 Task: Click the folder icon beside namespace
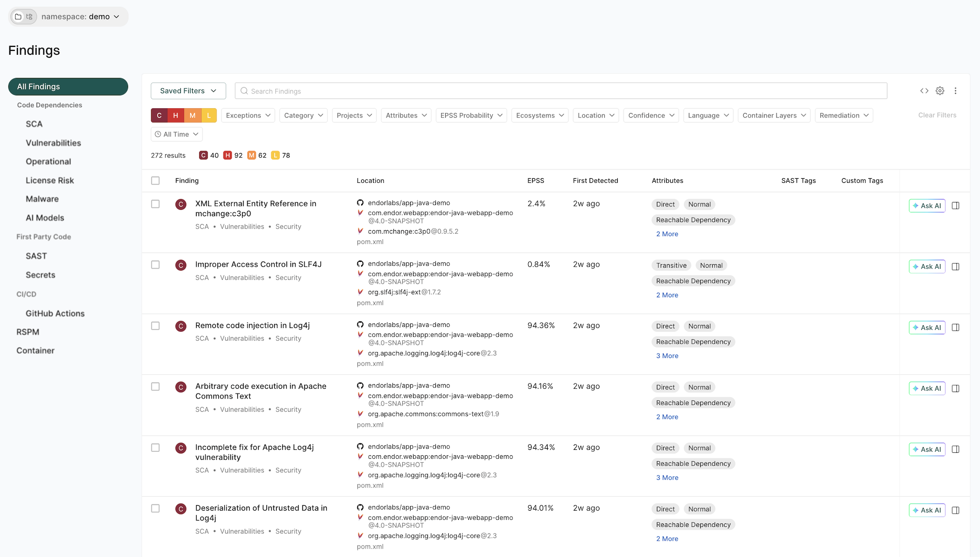18,17
